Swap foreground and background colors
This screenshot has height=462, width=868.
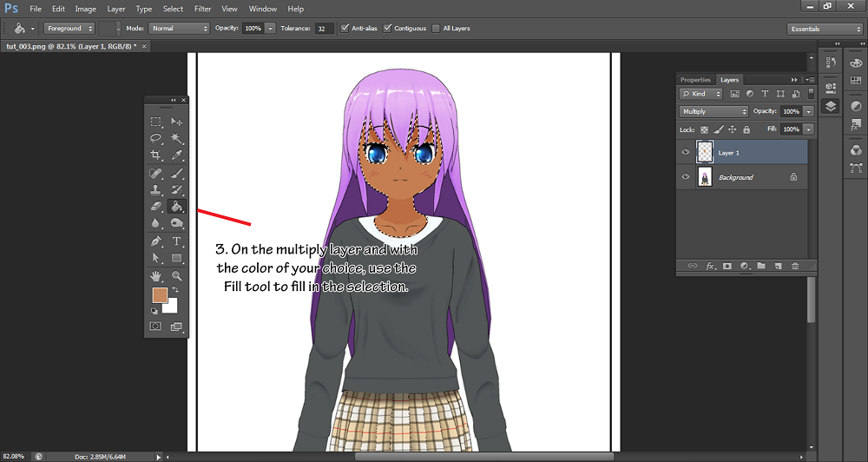coord(175,290)
